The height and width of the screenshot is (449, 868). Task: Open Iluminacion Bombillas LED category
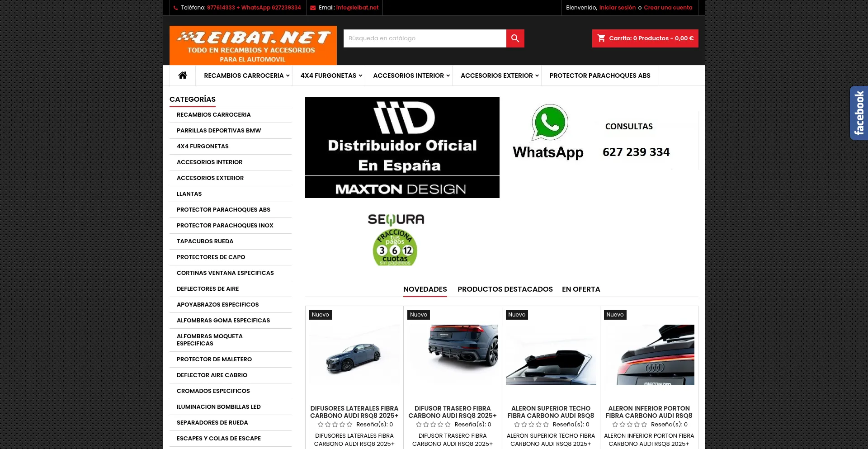[219, 407]
